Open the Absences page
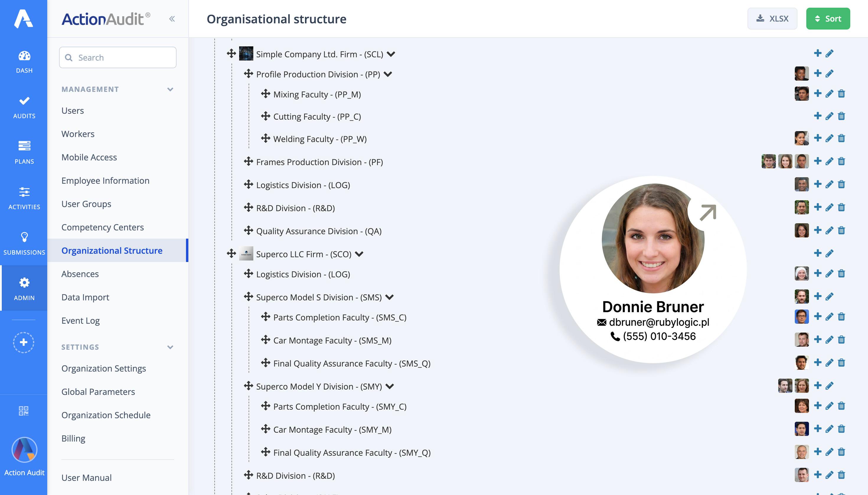The width and height of the screenshot is (868, 495). click(x=80, y=274)
